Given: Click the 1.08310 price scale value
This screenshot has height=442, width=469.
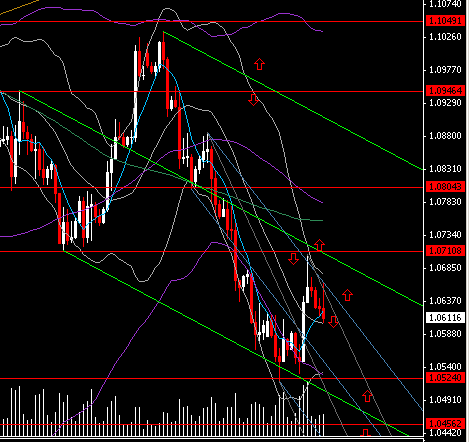Looking at the screenshot, I should click(445, 169).
